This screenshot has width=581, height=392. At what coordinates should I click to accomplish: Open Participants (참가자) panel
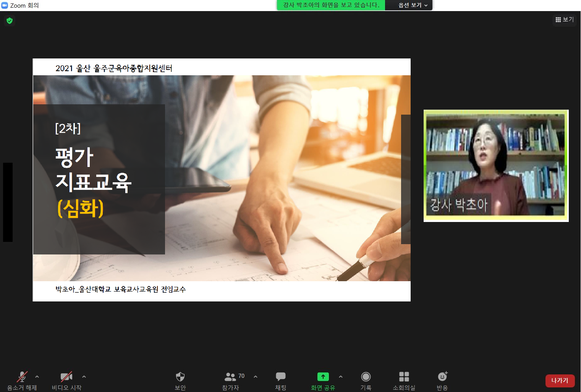[230, 381]
